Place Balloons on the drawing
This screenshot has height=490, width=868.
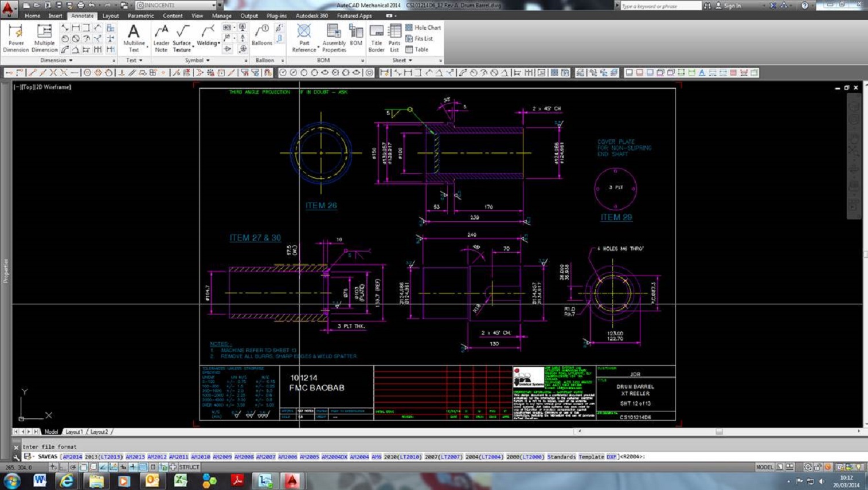(x=262, y=36)
